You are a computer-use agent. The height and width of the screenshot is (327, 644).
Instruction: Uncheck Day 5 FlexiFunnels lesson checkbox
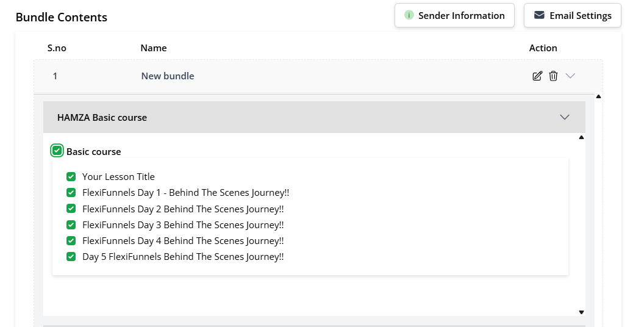pyautogui.click(x=71, y=256)
